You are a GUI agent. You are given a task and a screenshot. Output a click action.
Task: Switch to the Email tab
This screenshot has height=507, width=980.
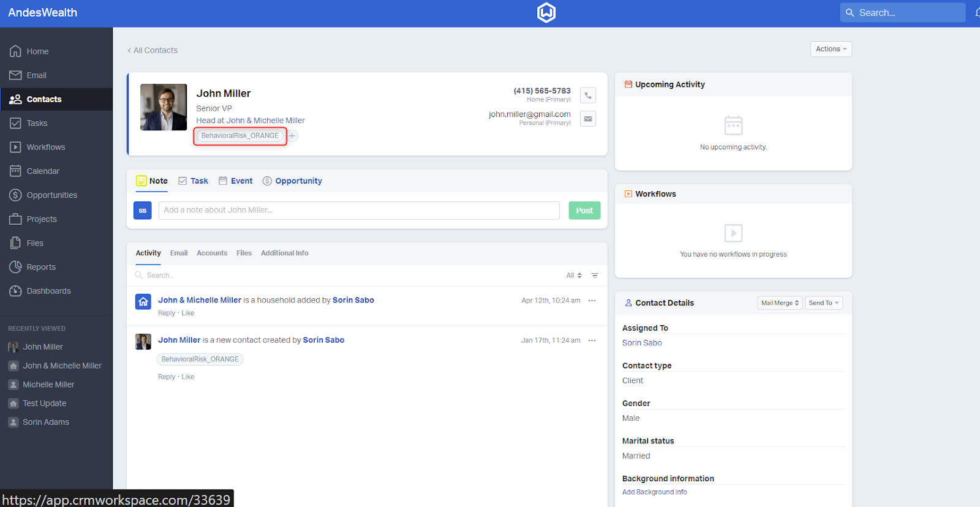pos(179,253)
